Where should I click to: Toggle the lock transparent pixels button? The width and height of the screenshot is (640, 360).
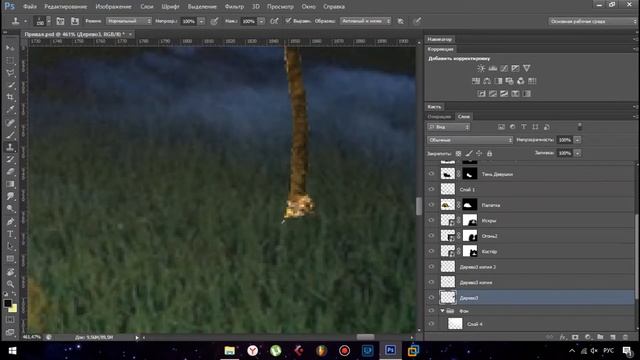[458, 153]
